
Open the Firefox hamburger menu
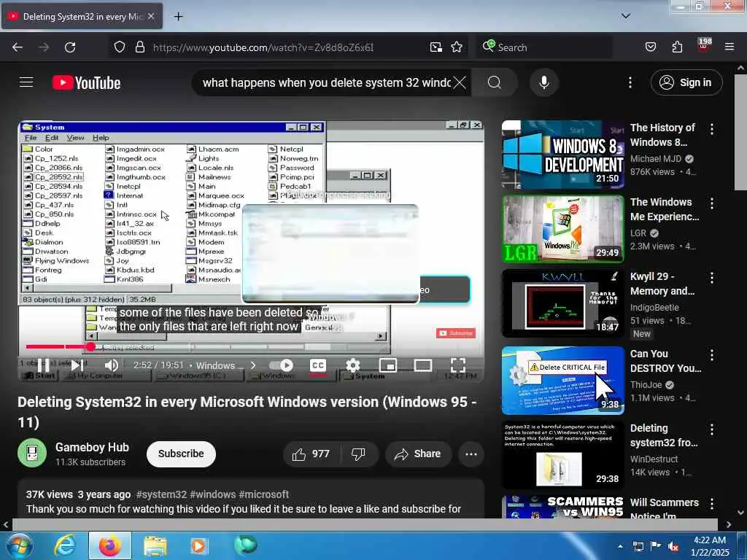729,47
